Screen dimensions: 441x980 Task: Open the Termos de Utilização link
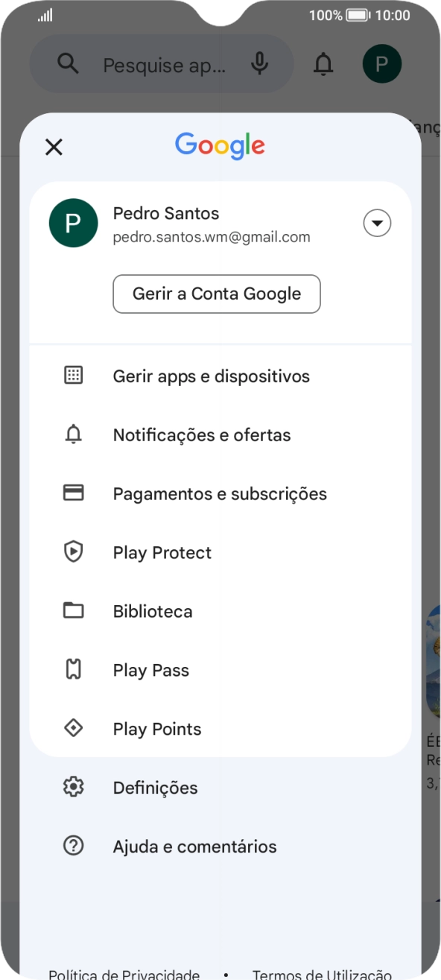click(x=320, y=974)
